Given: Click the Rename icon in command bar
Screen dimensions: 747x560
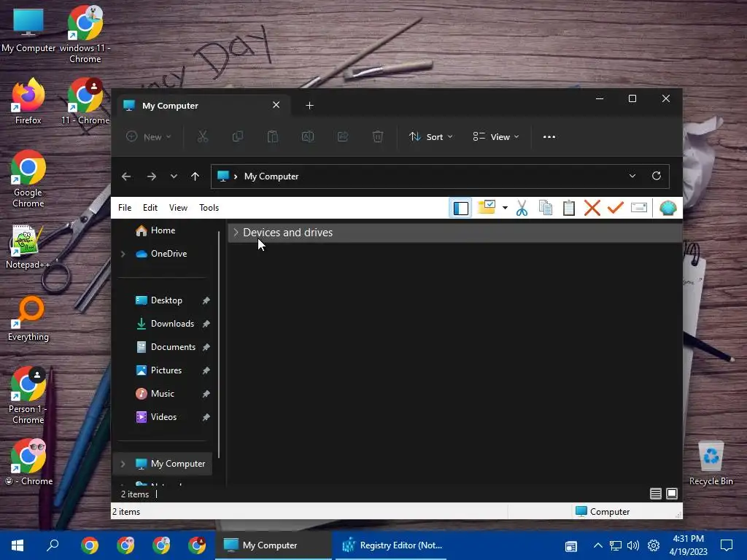Looking at the screenshot, I should pyautogui.click(x=308, y=136).
